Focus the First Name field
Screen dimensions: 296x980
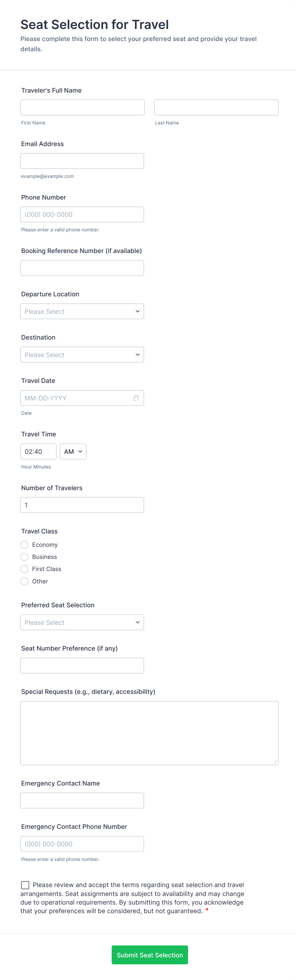pos(82,107)
